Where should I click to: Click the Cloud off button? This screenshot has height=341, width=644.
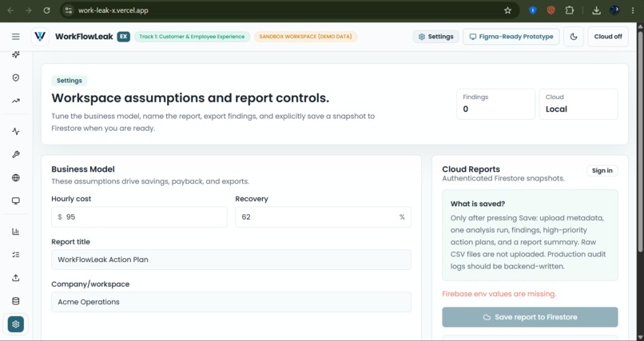pos(608,37)
